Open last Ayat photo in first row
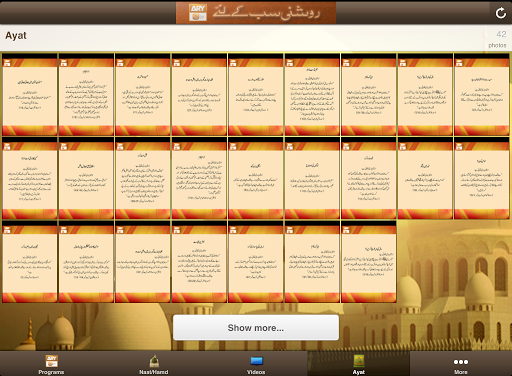Image resolution: width=512 pixels, height=376 pixels. tap(482, 94)
